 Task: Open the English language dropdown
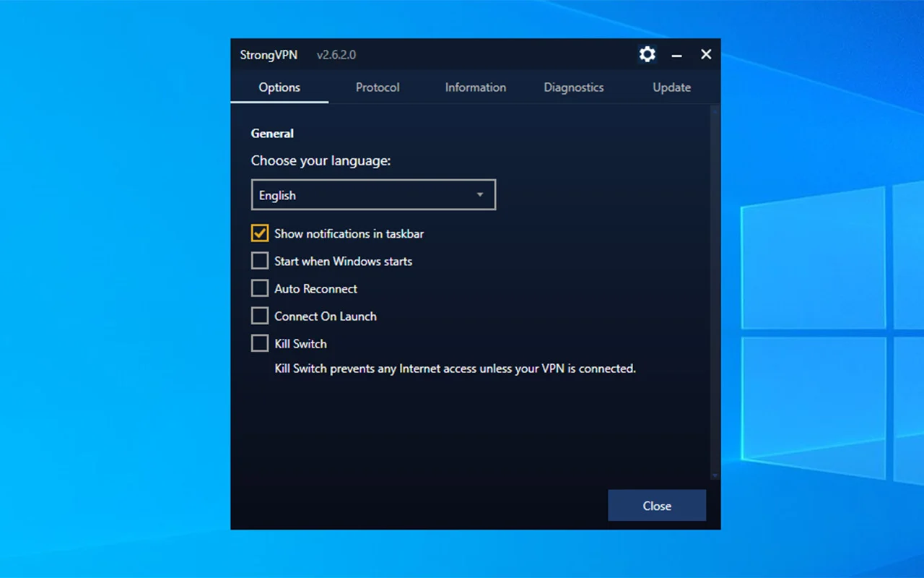pyautogui.click(x=373, y=195)
